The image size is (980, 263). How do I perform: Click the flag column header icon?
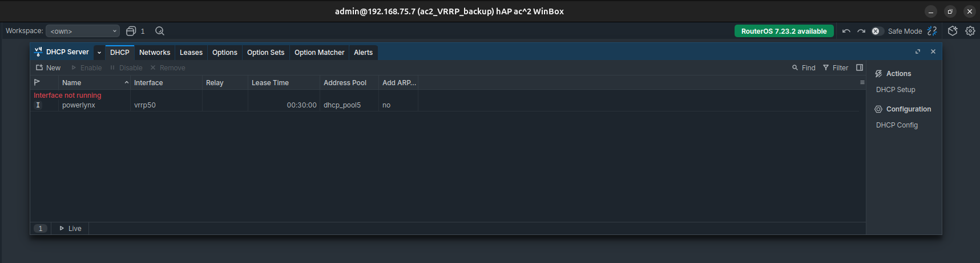coord(37,82)
